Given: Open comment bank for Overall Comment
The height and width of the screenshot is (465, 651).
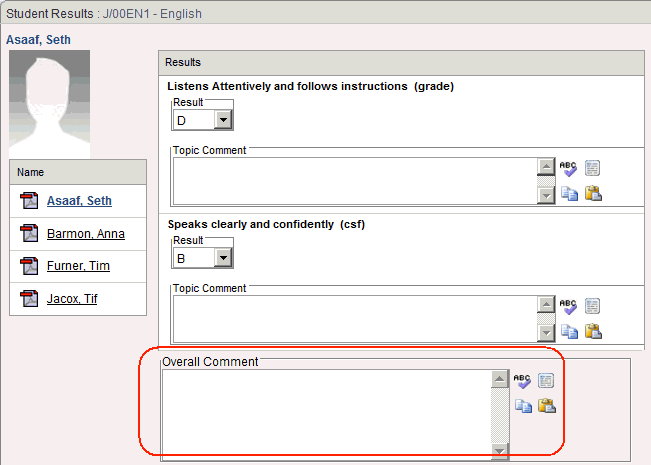Looking at the screenshot, I should point(546,380).
